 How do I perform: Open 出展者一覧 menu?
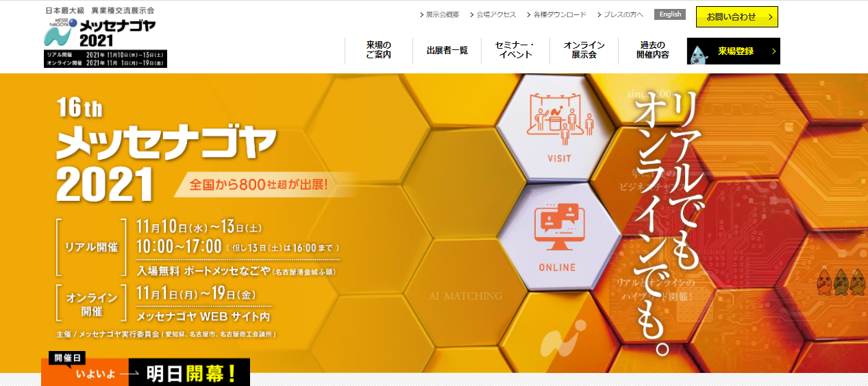click(447, 50)
